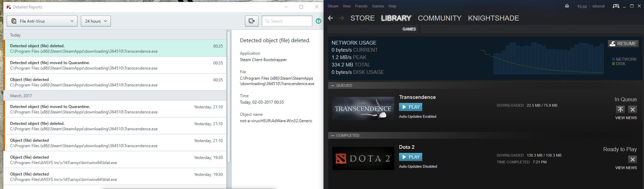Click the reports list vertical scrollbar
Viewport: 644px width, 189px height.
point(229,96)
